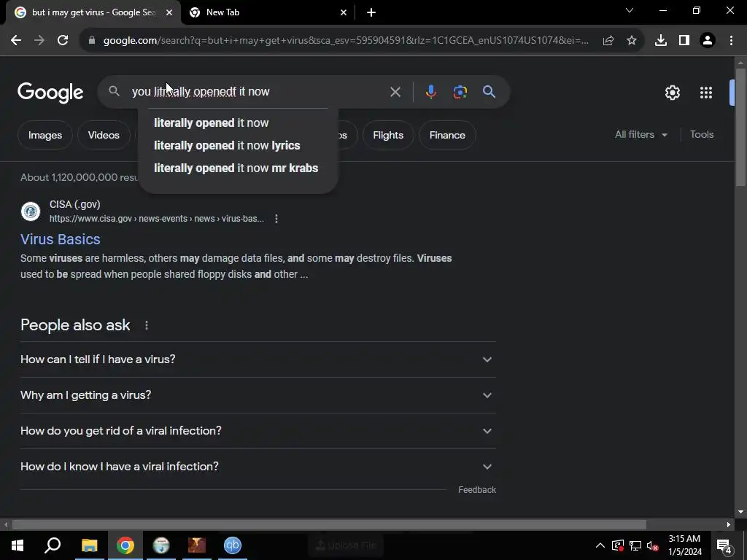Click the scrollbar down arrow

(x=740, y=513)
